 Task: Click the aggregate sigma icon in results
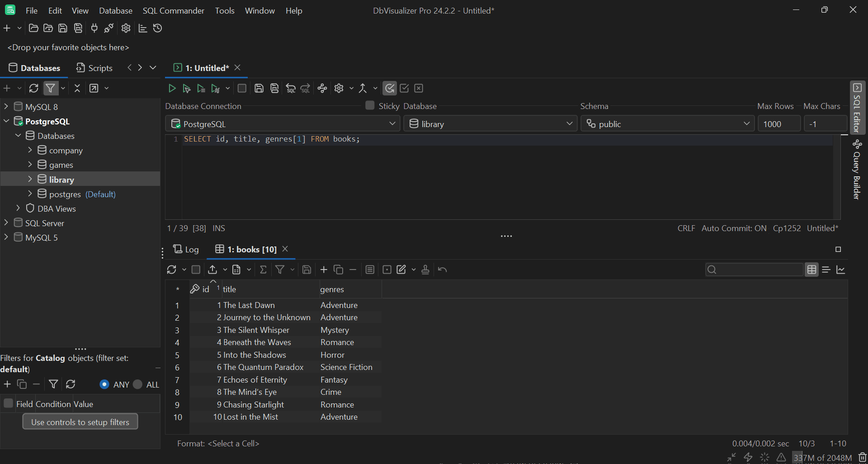click(263, 270)
